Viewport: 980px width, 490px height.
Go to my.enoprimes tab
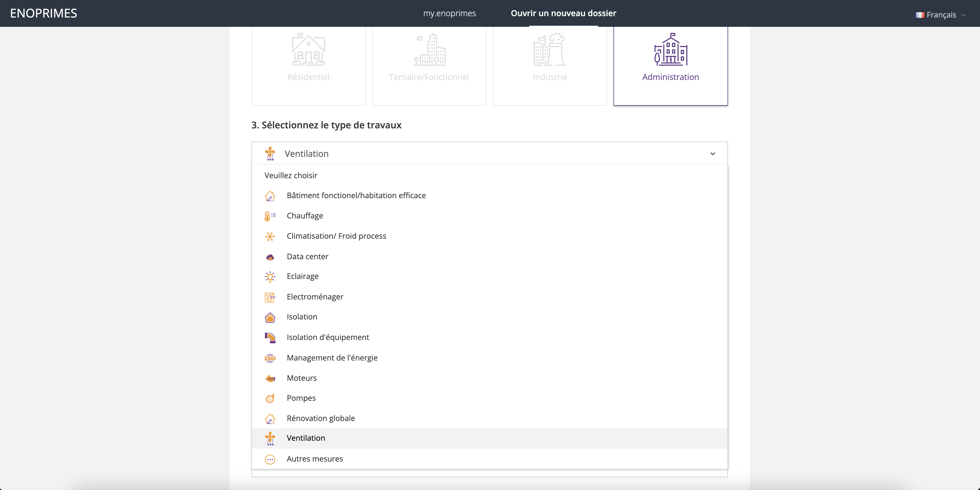[449, 13]
